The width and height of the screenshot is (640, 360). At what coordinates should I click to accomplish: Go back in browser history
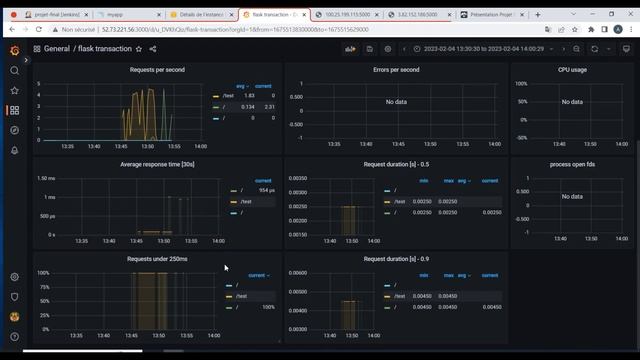(12, 29)
